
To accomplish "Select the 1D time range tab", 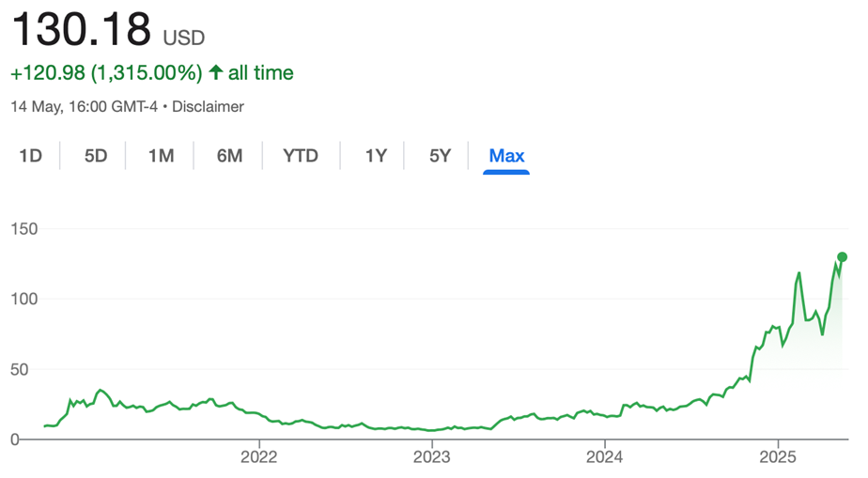I will point(30,156).
